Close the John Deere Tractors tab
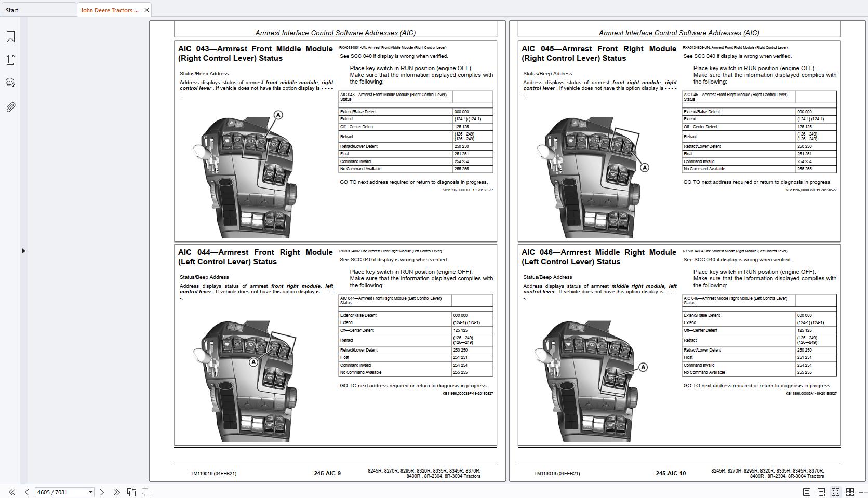Screen dimensions: 868x498 pos(146,10)
